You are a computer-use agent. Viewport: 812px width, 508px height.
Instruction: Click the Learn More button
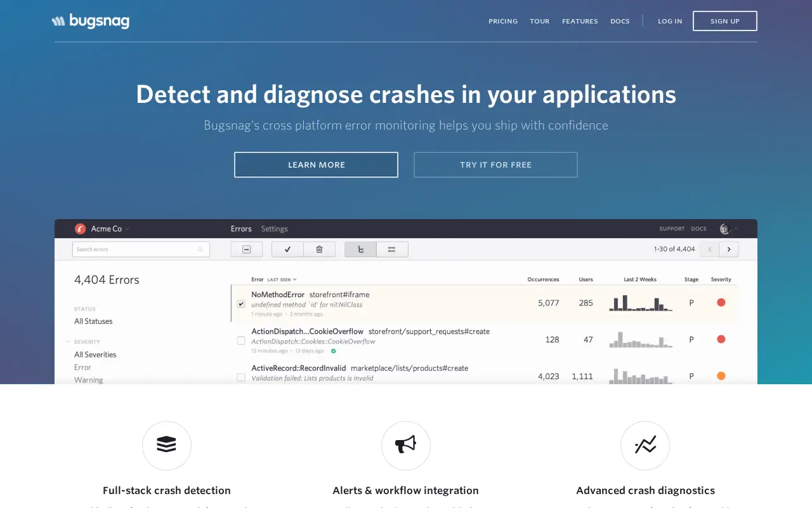point(316,164)
